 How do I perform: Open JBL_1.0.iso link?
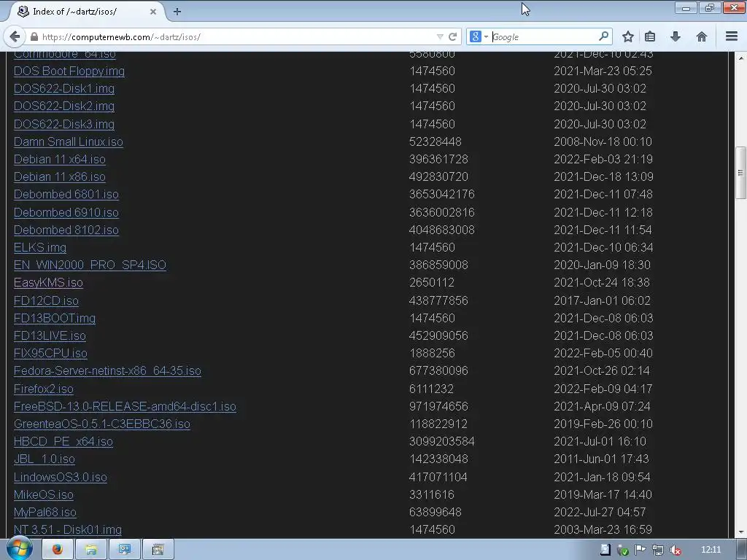pos(44,459)
